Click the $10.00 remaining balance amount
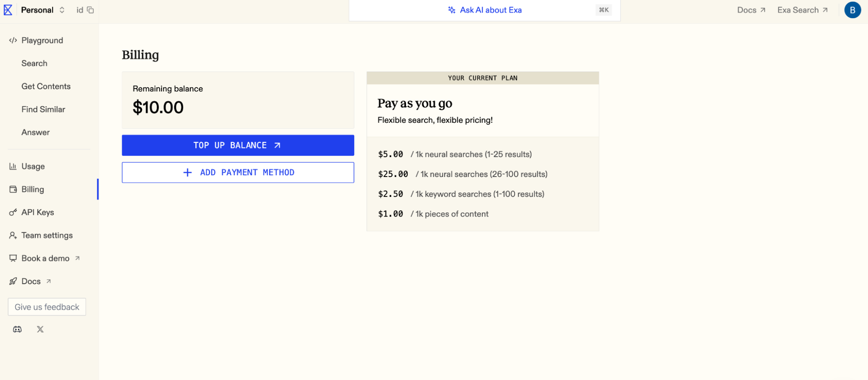 pyautogui.click(x=158, y=107)
